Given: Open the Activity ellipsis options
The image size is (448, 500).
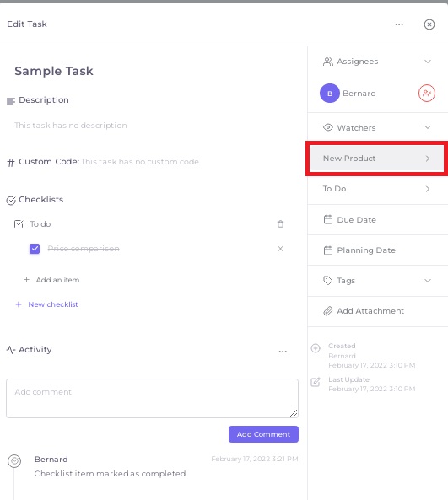Looking at the screenshot, I should tap(283, 352).
